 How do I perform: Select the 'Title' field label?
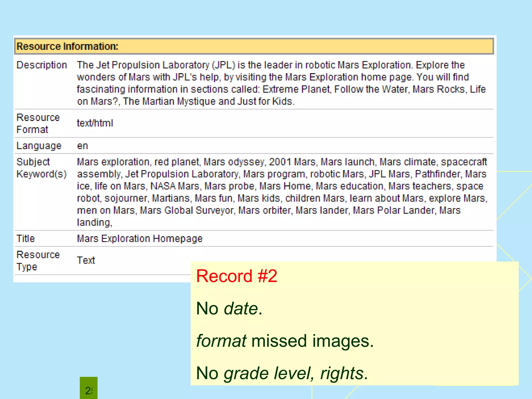click(25, 238)
